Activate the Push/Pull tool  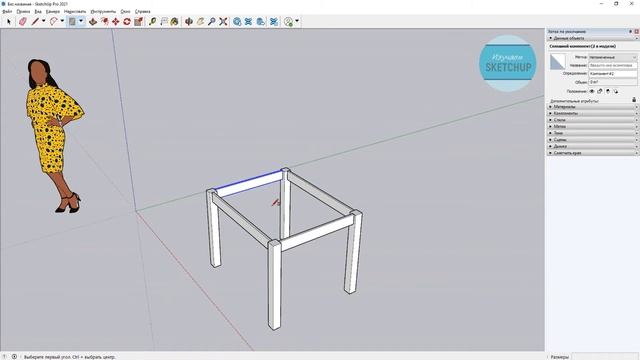(93, 22)
